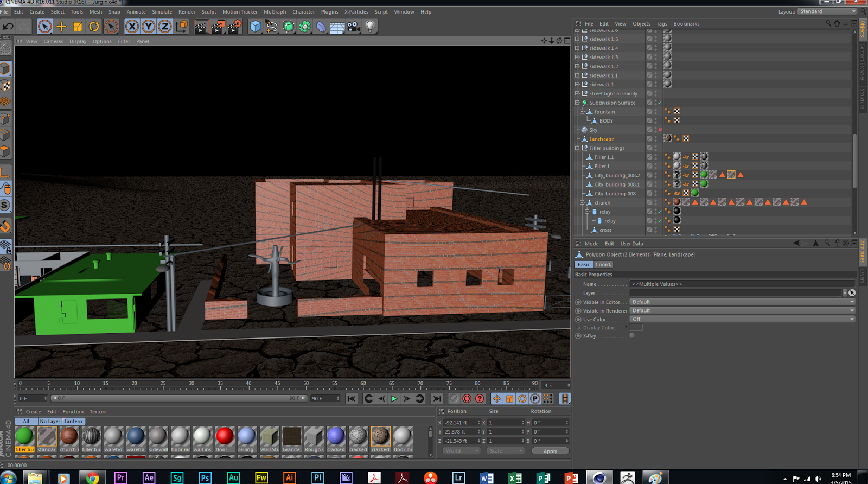Open Google Chrome from the taskbar
The width and height of the screenshot is (868, 484).
pos(92,477)
